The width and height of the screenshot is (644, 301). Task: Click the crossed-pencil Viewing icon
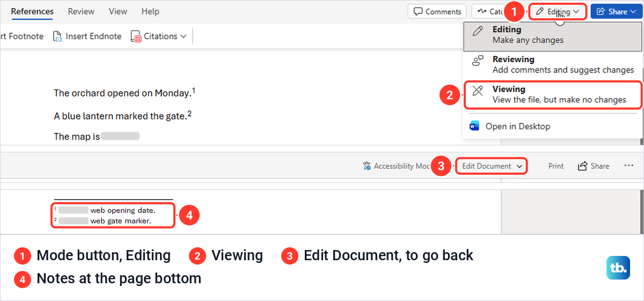(x=477, y=91)
